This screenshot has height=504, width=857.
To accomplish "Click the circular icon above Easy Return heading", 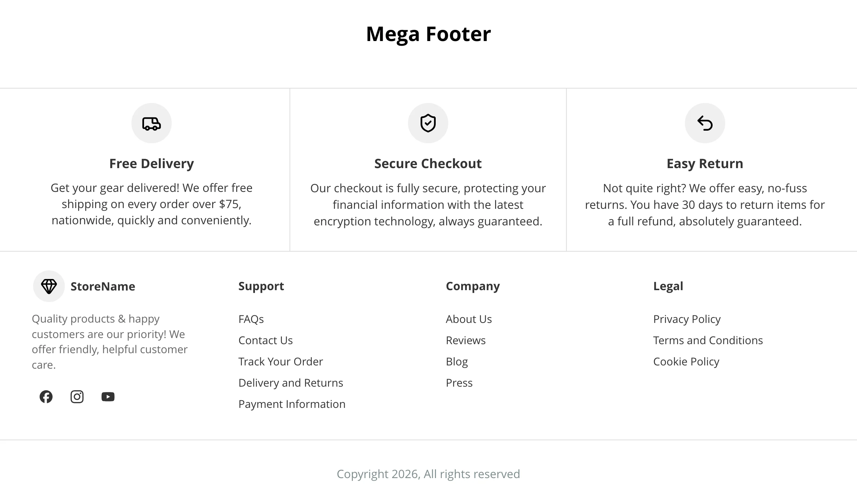I will point(705,123).
